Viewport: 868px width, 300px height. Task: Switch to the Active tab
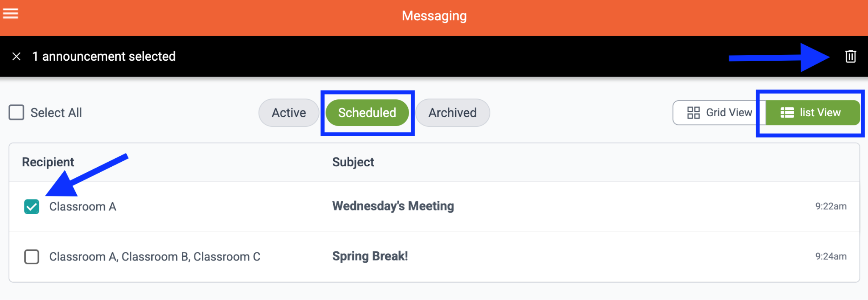click(x=289, y=113)
